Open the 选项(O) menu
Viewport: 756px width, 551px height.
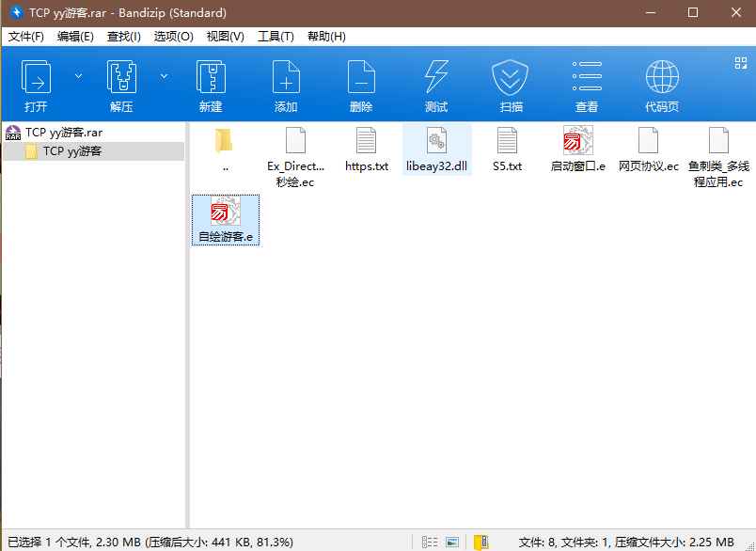[x=174, y=37]
